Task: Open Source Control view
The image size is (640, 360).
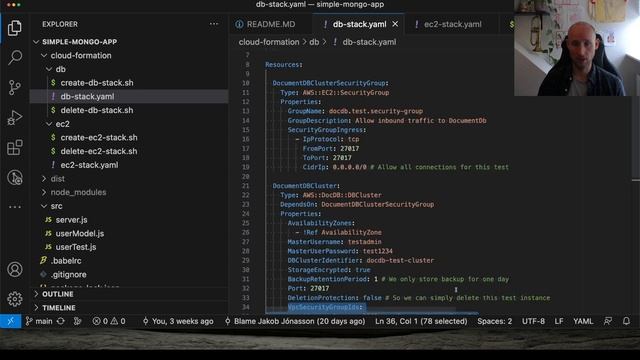Action: click(x=15, y=87)
